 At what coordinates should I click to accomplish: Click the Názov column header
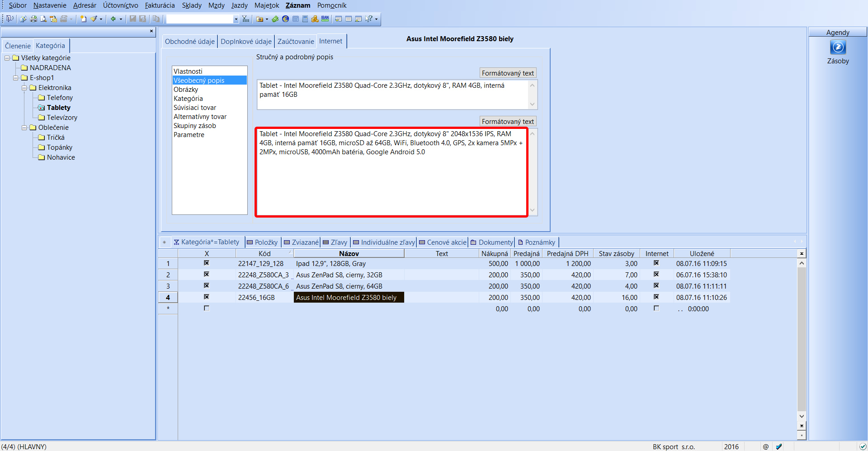(x=349, y=253)
